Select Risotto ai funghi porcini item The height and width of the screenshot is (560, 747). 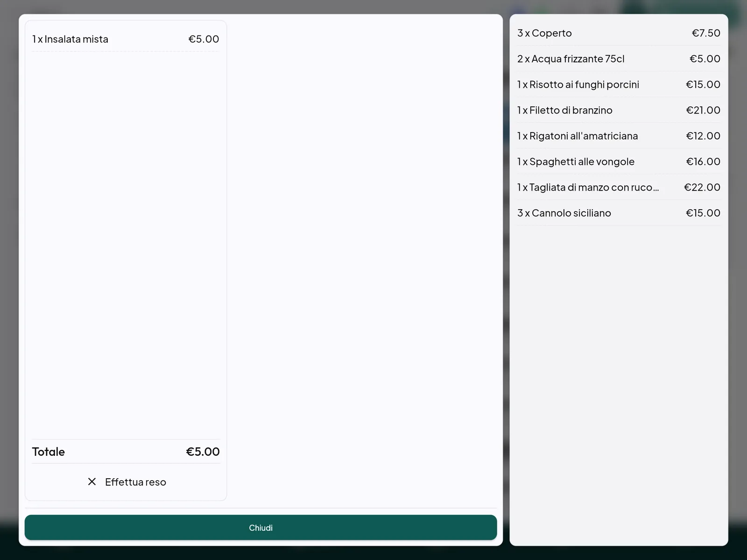pos(619,85)
